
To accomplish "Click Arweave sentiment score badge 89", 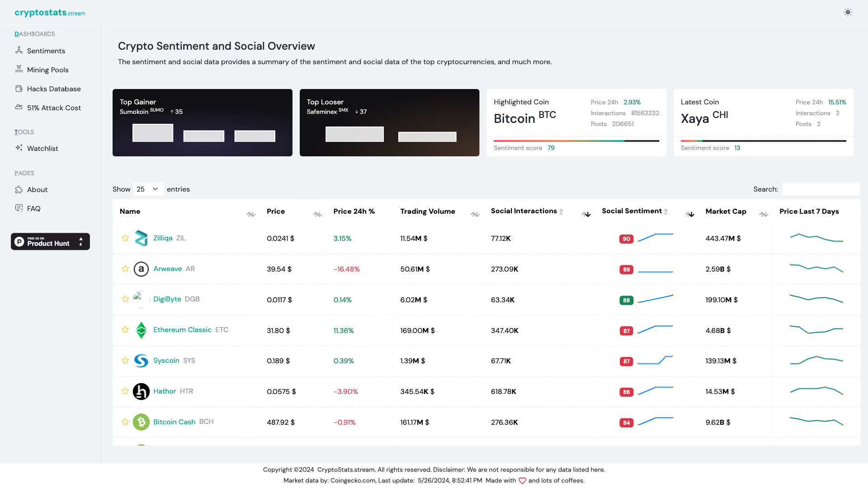I will (626, 270).
